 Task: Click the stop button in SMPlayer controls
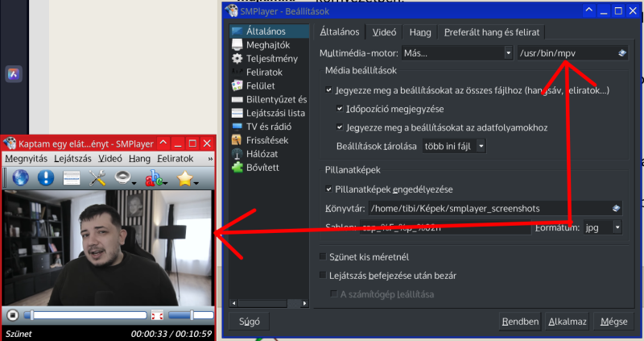click(x=12, y=315)
